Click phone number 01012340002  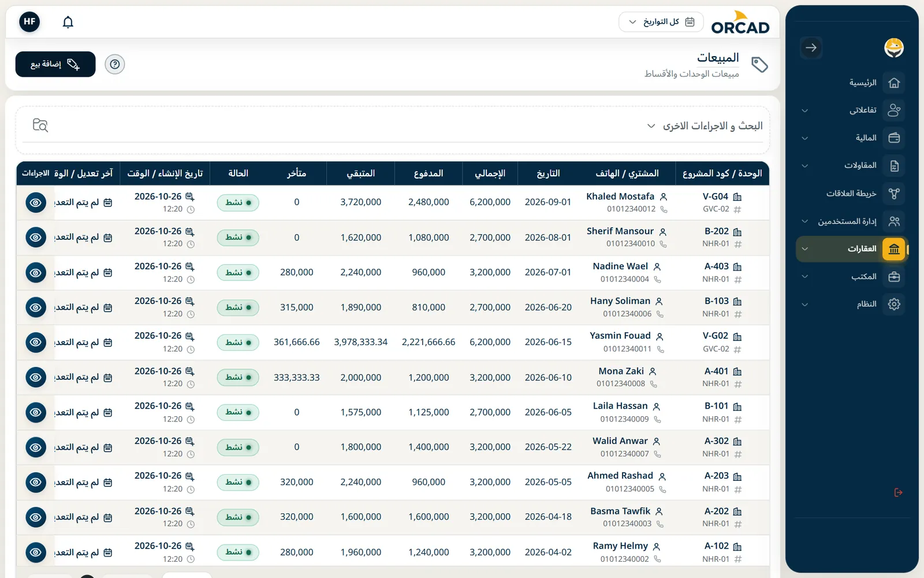624,560
